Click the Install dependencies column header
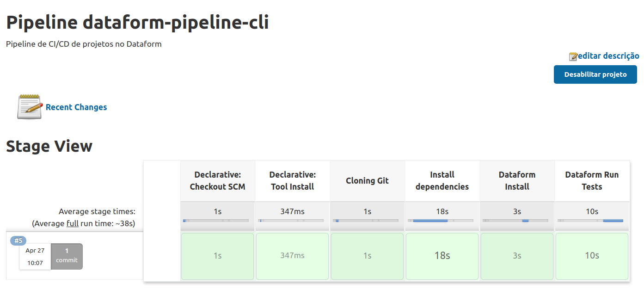 coord(442,180)
